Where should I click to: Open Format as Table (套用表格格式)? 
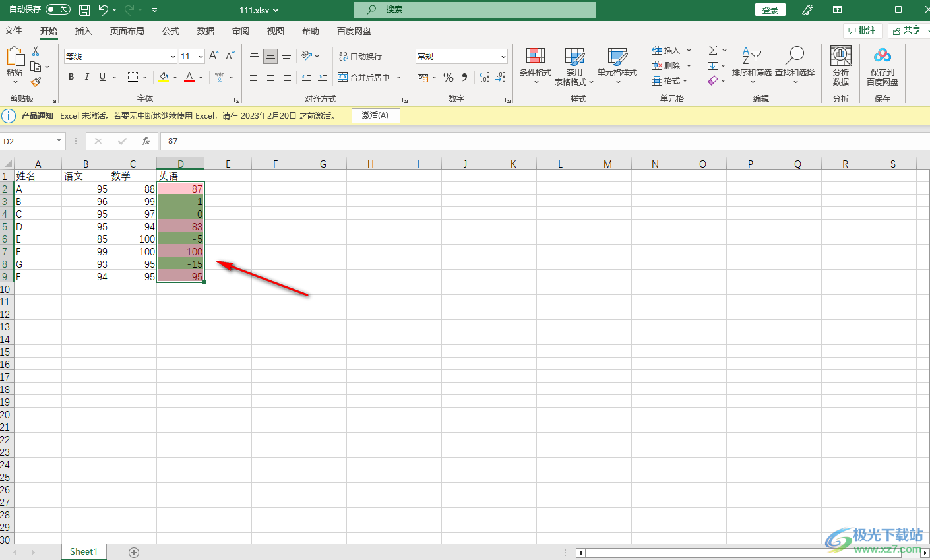pos(574,67)
